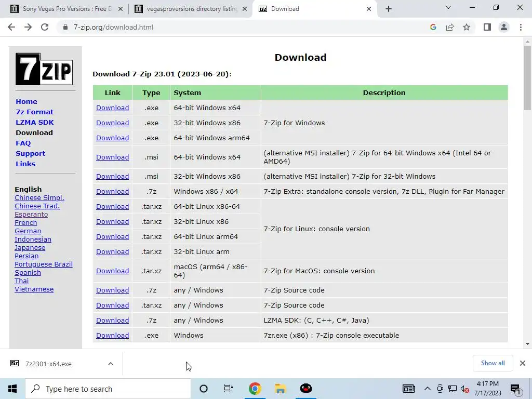Select the Download browser tab
Image resolution: width=532 pixels, height=399 pixels.
coord(314,9)
